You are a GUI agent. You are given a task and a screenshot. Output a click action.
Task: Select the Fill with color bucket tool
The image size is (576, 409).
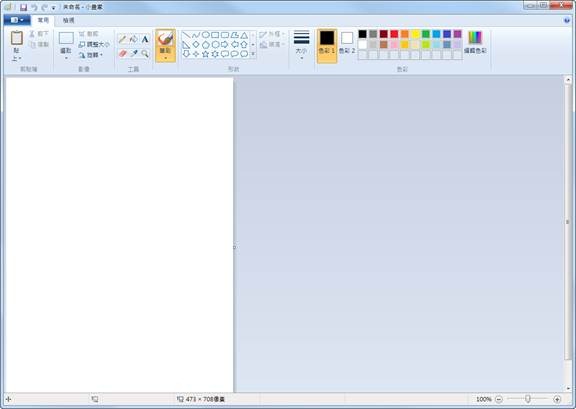tap(134, 39)
